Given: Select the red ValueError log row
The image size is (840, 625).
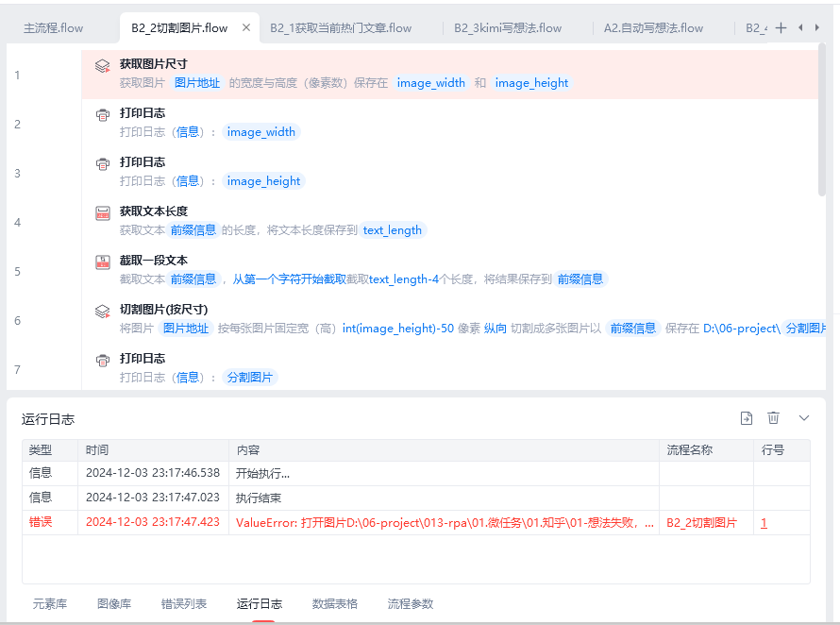Looking at the screenshot, I should click(x=444, y=523).
